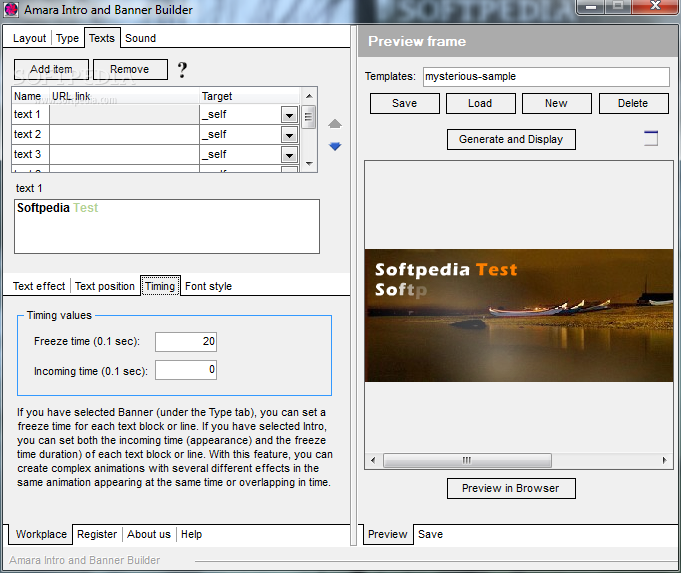Select the Texts tab
Viewport: 681px width, 573px height.
pyautogui.click(x=102, y=38)
